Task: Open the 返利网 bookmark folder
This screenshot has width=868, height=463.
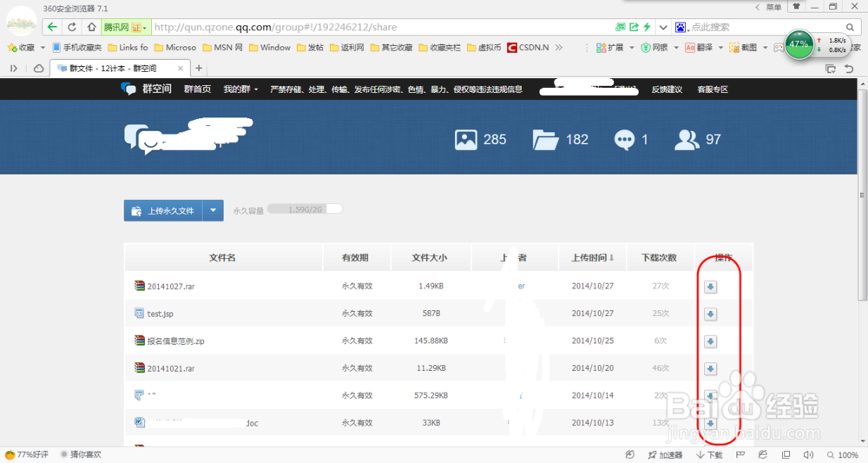Action: coord(347,48)
